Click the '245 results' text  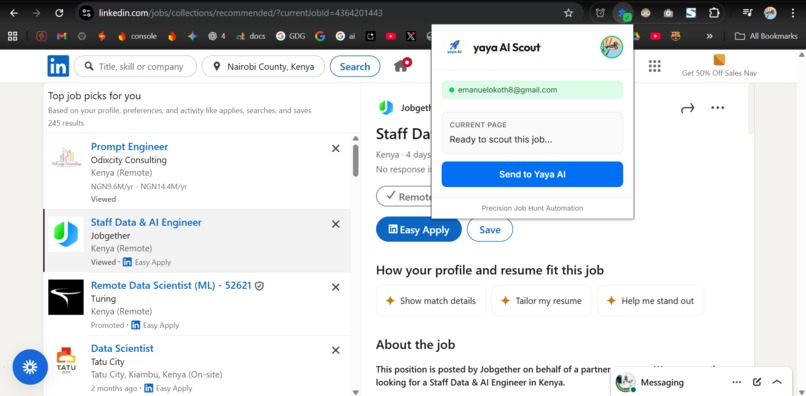[x=66, y=123]
